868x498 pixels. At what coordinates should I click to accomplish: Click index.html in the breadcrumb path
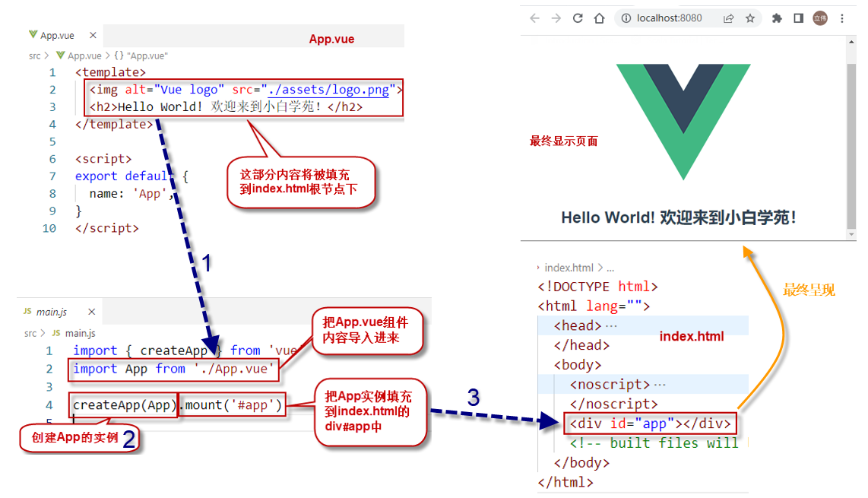(569, 268)
